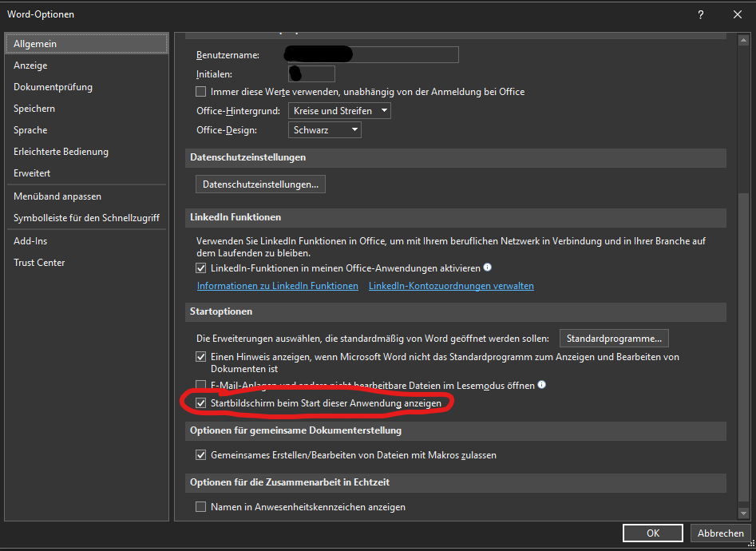The image size is (756, 551).
Task: Click the Initialen input field
Action: pos(311,74)
